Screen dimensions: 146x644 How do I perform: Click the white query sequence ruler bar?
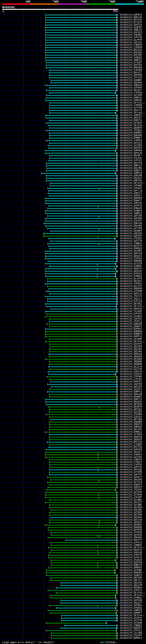coord(60,9)
